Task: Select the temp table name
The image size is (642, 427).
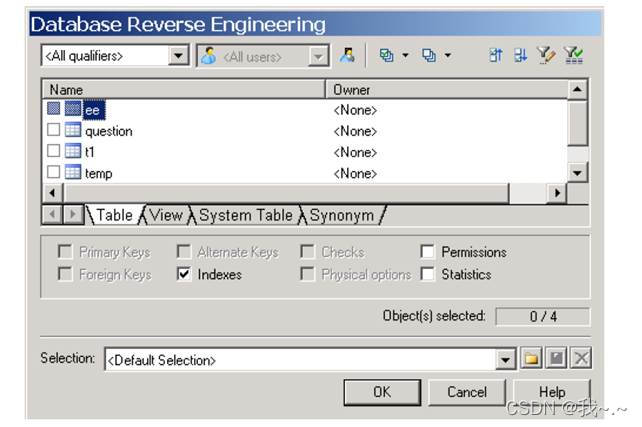Action: pyautogui.click(x=99, y=173)
